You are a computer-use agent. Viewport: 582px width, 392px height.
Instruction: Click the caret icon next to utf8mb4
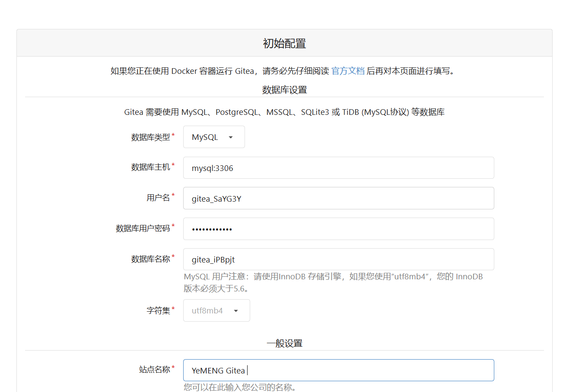point(236,311)
